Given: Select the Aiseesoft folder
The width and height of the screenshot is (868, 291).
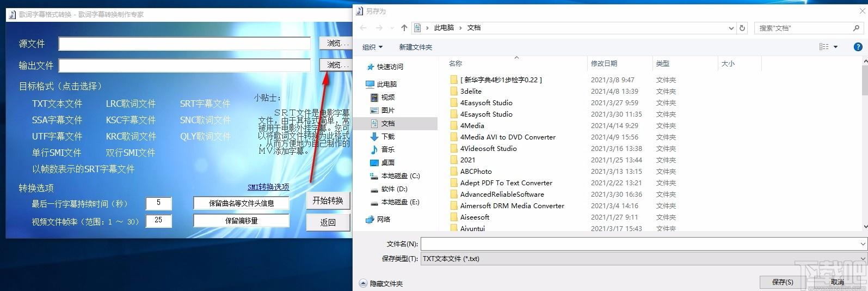Looking at the screenshot, I should pos(475,217).
